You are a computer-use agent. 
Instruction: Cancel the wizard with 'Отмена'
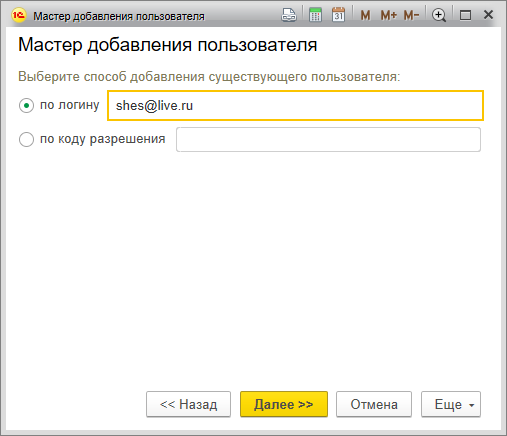pyautogui.click(x=374, y=404)
